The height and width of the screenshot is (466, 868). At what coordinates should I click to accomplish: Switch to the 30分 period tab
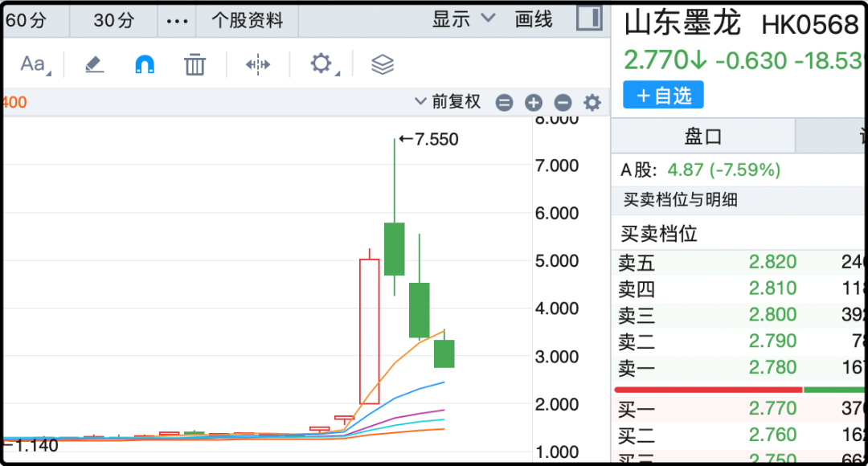coord(114,21)
